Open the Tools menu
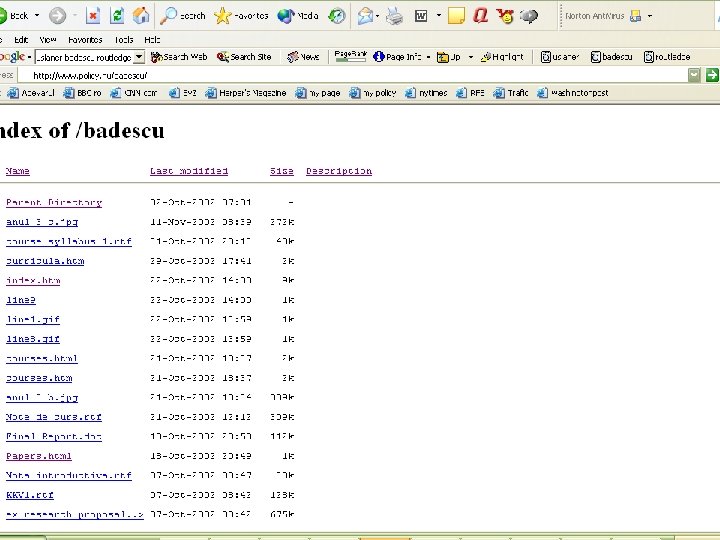Viewport: 720px width, 540px height. 124,40
